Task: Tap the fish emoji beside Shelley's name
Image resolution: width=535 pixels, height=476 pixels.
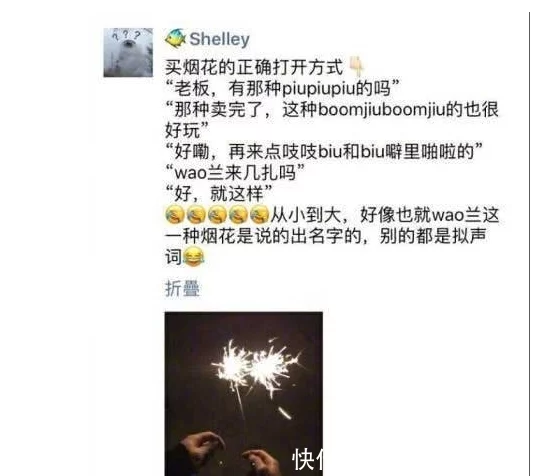Action: tap(175, 39)
